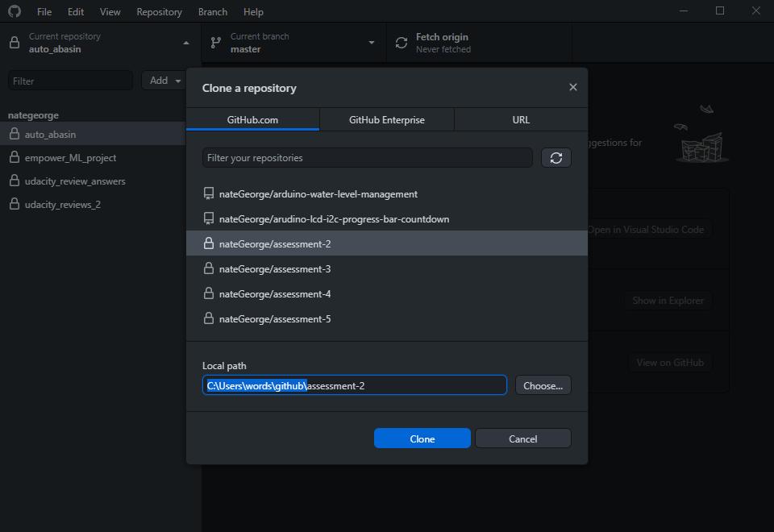Open the Add dropdown

click(x=162, y=80)
